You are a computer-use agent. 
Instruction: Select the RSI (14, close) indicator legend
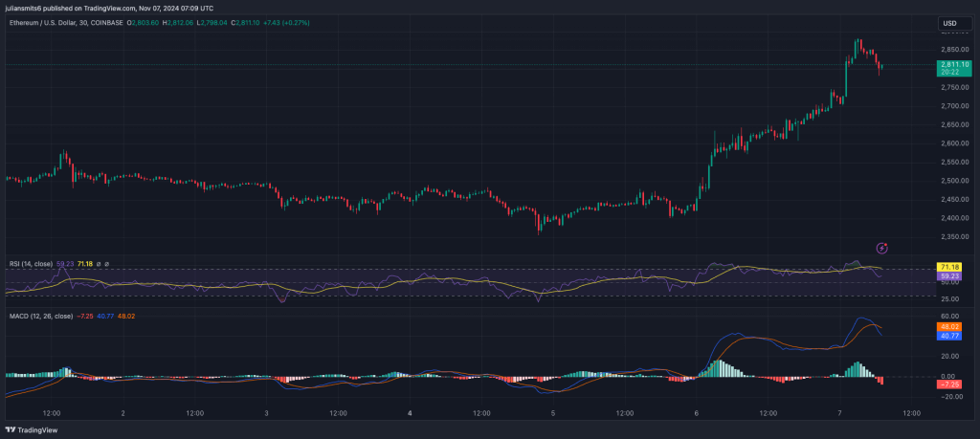[32, 264]
